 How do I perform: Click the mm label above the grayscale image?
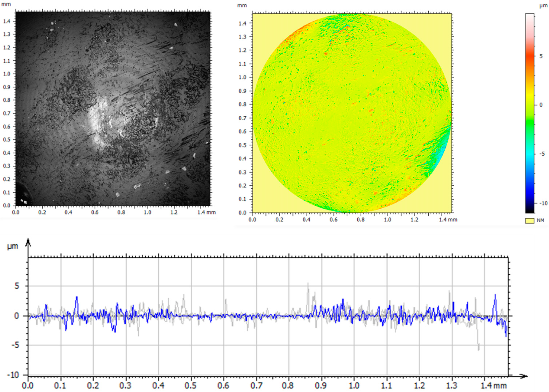(6, 4)
